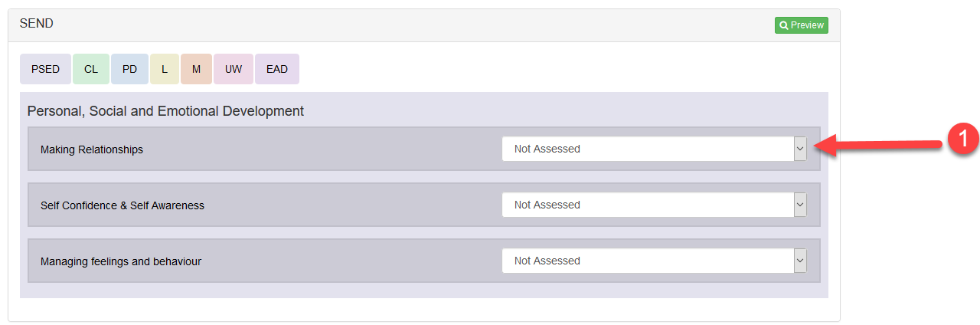Open the CL tab
The height and width of the screenshot is (325, 980).
pos(91,69)
